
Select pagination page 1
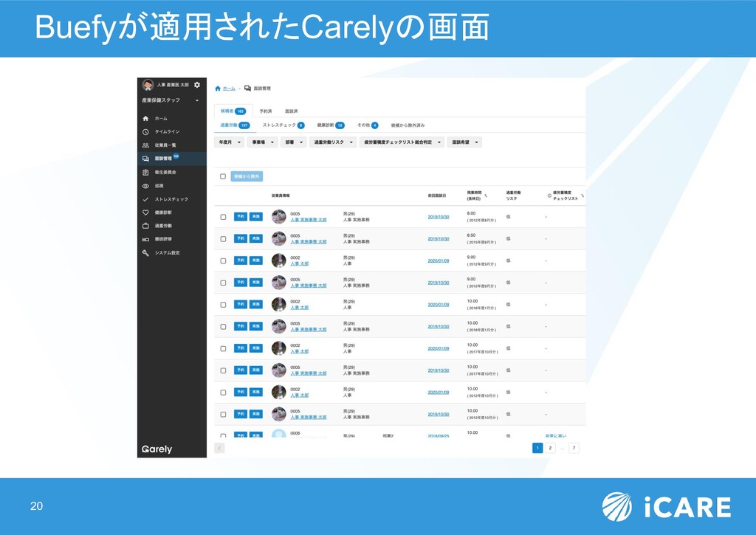coord(537,448)
